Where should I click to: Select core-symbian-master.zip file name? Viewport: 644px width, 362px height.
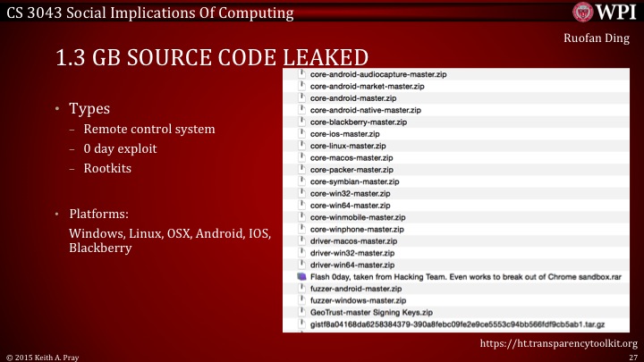pyautogui.click(x=354, y=181)
